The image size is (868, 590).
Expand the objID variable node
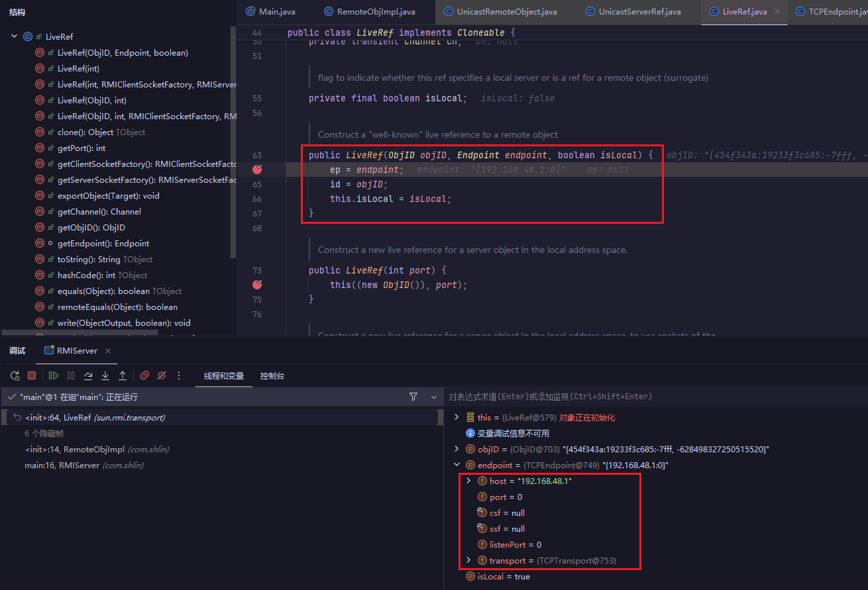[x=456, y=449]
